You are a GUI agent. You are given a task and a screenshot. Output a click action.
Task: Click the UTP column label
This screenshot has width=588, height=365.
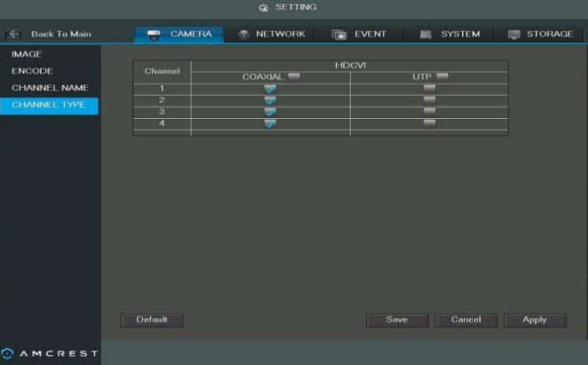[422, 77]
